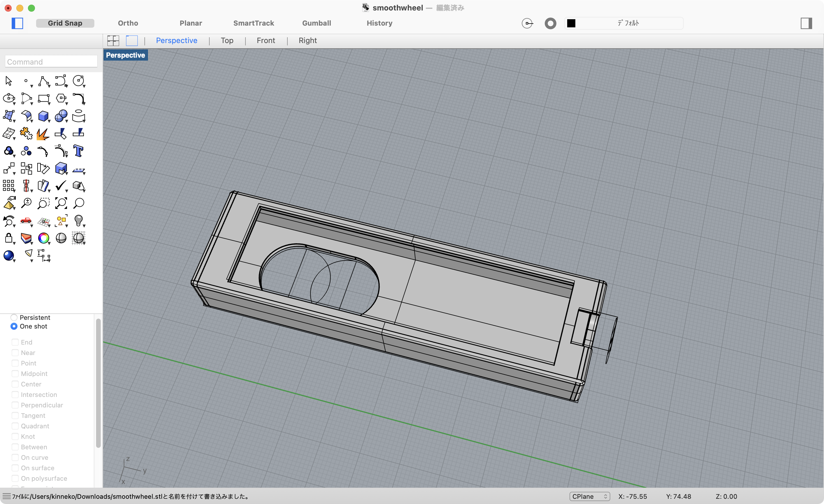
Task: Check the End object snap
Action: 15,342
